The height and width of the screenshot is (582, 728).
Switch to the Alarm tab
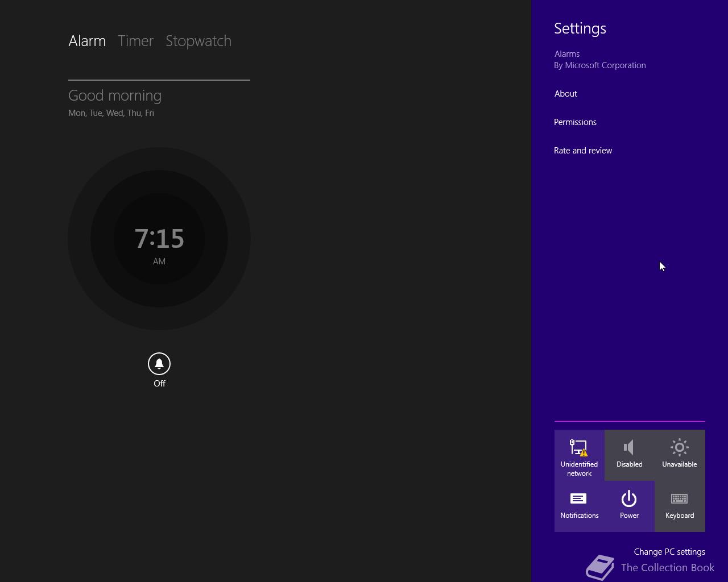[x=87, y=41]
